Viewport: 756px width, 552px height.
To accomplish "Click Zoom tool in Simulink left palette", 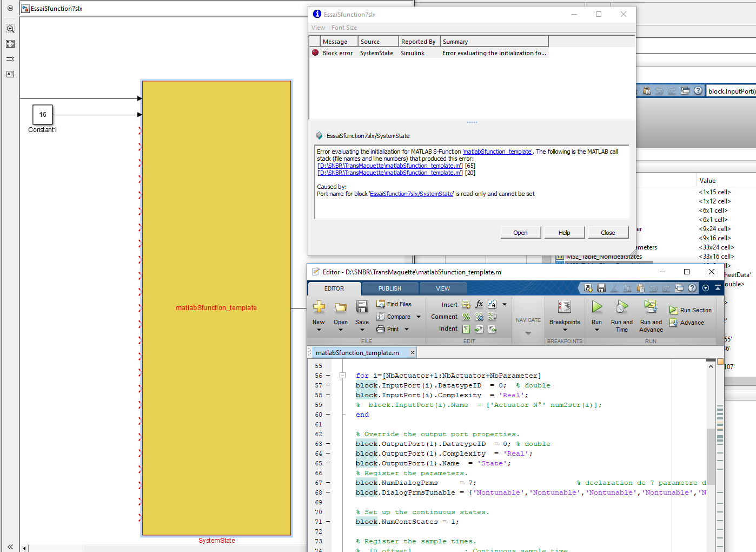I will click(10, 29).
